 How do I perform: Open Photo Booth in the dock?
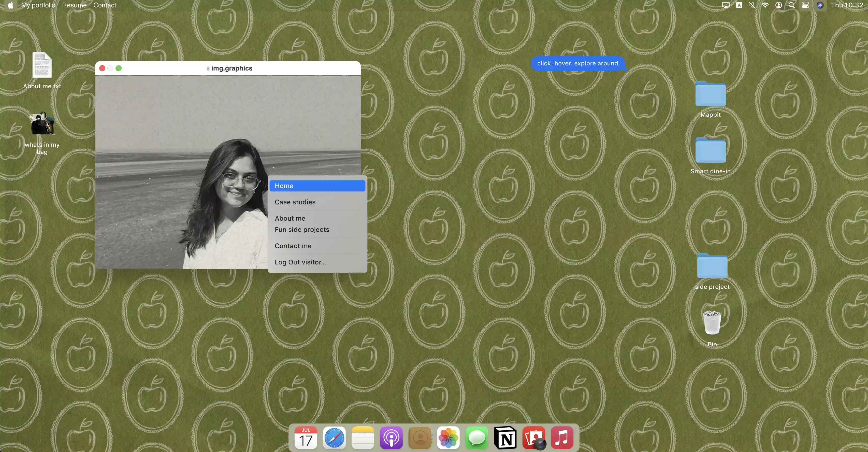534,437
